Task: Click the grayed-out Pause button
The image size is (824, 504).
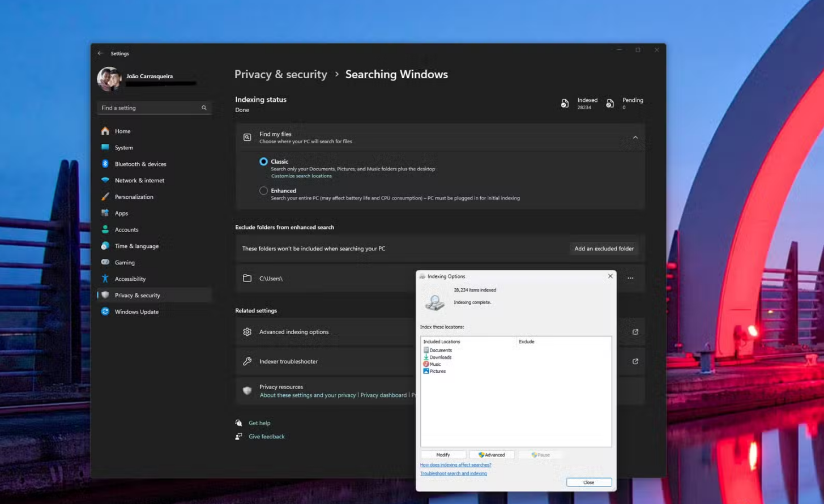Action: pos(540,455)
